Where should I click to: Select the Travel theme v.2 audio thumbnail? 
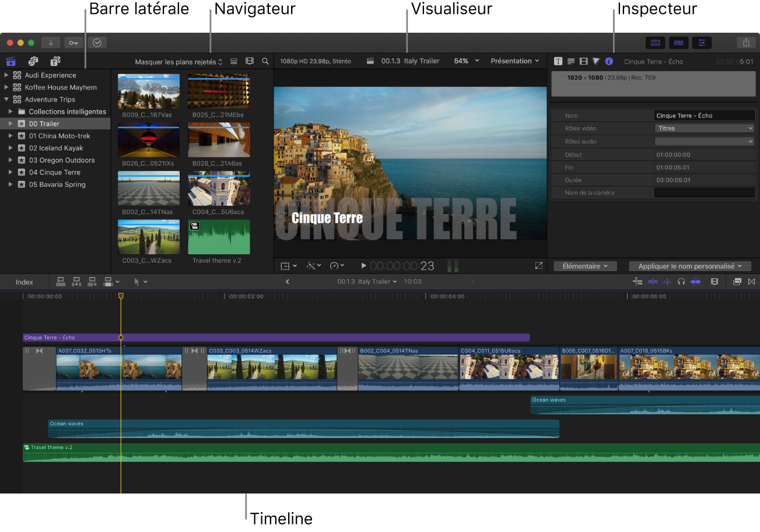click(219, 237)
